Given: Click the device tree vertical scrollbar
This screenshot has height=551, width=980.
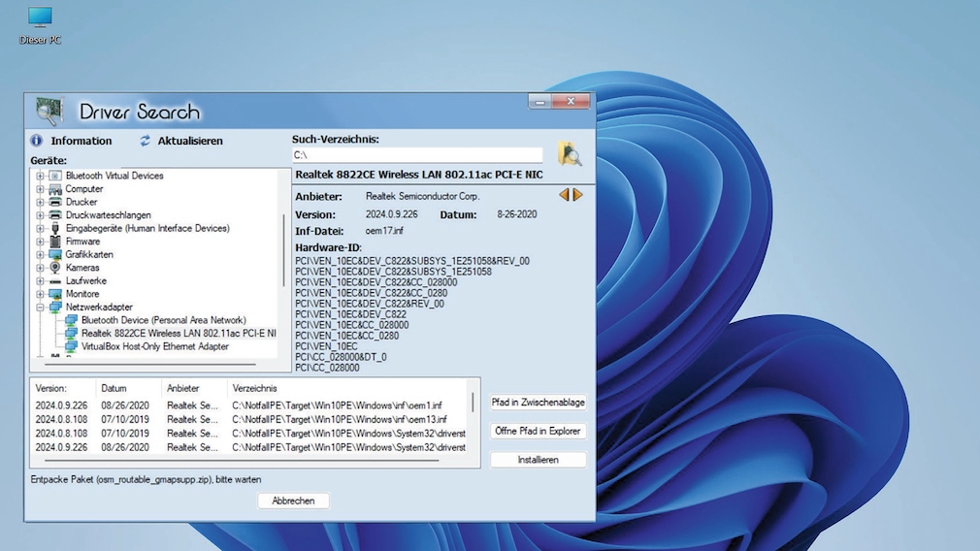Looking at the screenshot, I should pyautogui.click(x=284, y=250).
